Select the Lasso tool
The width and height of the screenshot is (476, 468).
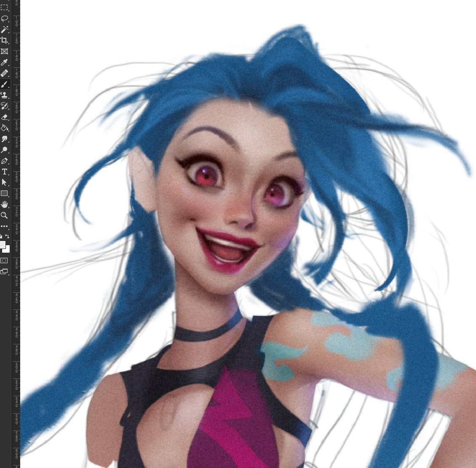4,19
